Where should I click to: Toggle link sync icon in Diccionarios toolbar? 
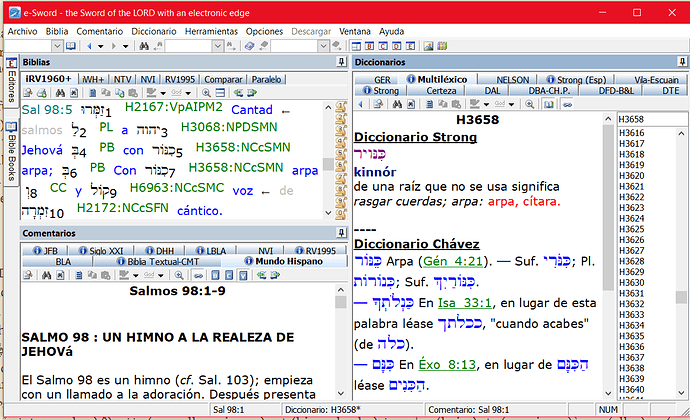tap(567, 104)
